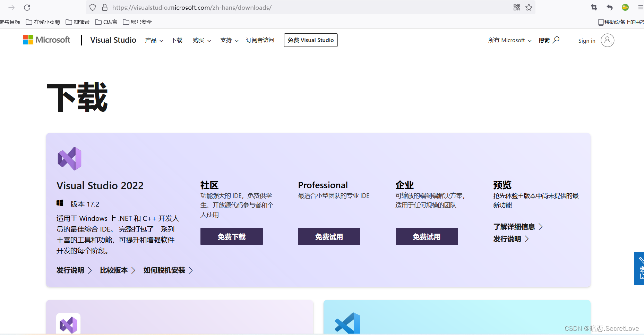Reload the page with the refresh icon

click(x=27, y=7)
